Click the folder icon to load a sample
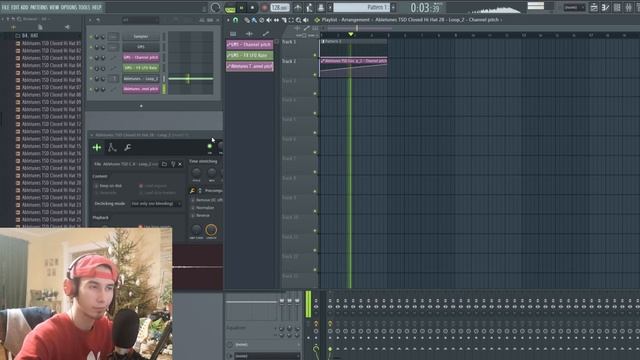The image size is (640, 360). pyautogui.click(x=164, y=164)
